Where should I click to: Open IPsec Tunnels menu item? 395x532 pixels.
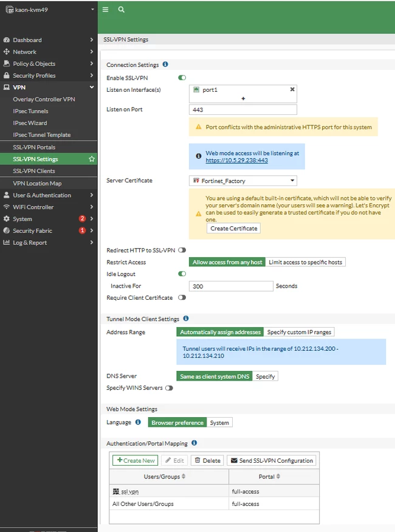click(x=30, y=111)
